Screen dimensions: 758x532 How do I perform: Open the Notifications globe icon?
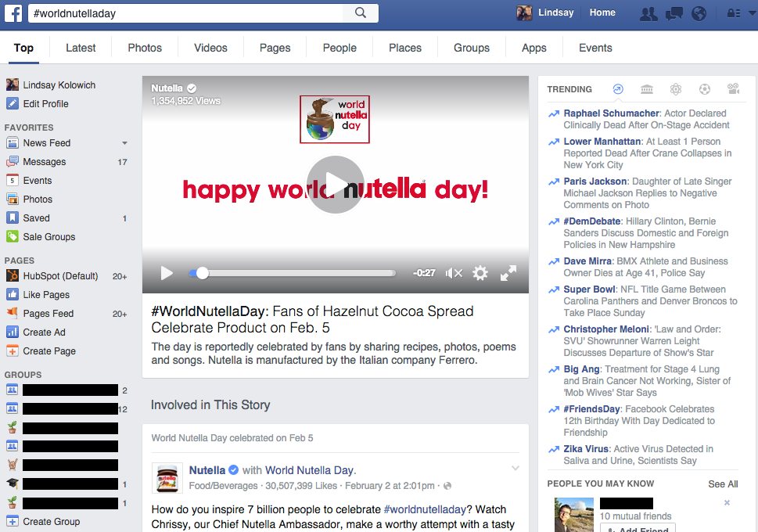(699, 13)
